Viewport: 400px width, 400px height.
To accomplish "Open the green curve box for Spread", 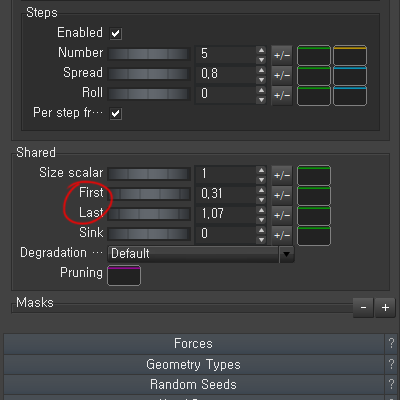I will [x=314, y=76].
